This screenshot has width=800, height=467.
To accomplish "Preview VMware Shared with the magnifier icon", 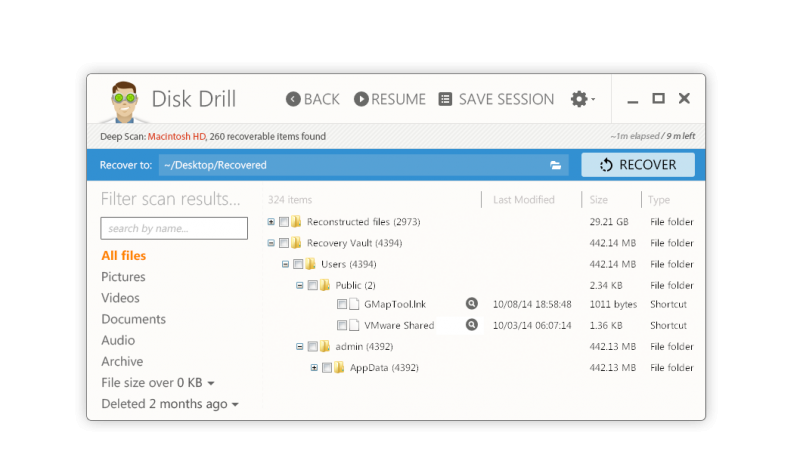I will coord(472,325).
